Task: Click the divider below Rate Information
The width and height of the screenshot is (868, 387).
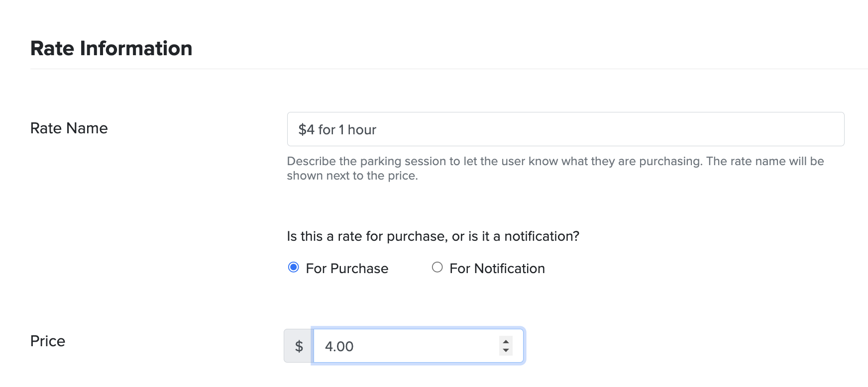Action: (433, 69)
